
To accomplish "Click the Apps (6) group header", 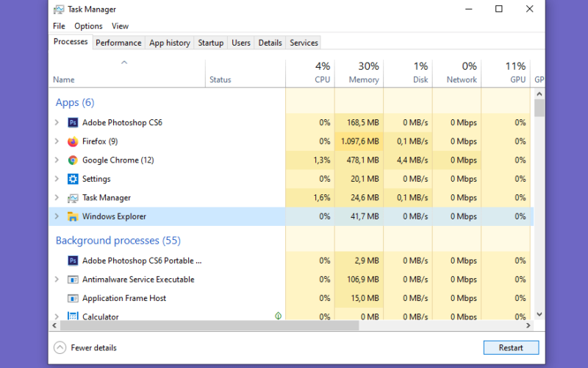I will pos(75,102).
